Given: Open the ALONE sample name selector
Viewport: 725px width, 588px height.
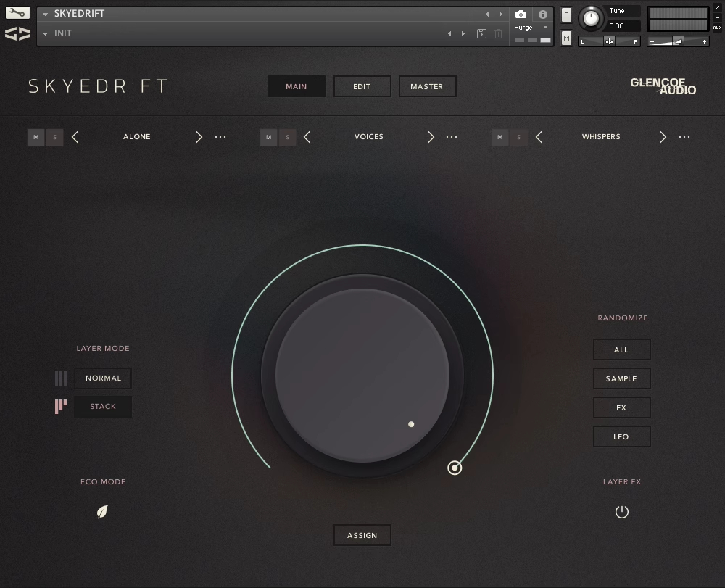Looking at the screenshot, I should (137, 137).
